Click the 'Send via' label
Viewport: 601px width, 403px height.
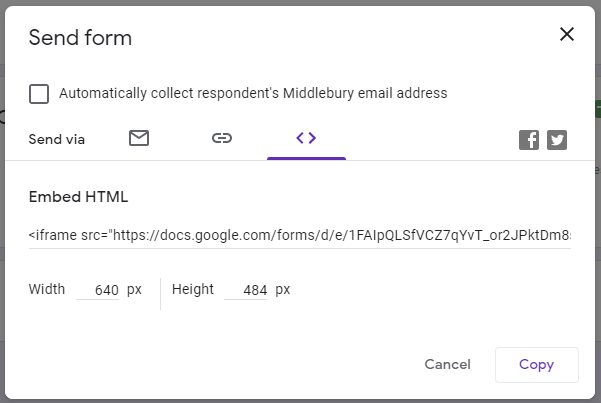57,140
